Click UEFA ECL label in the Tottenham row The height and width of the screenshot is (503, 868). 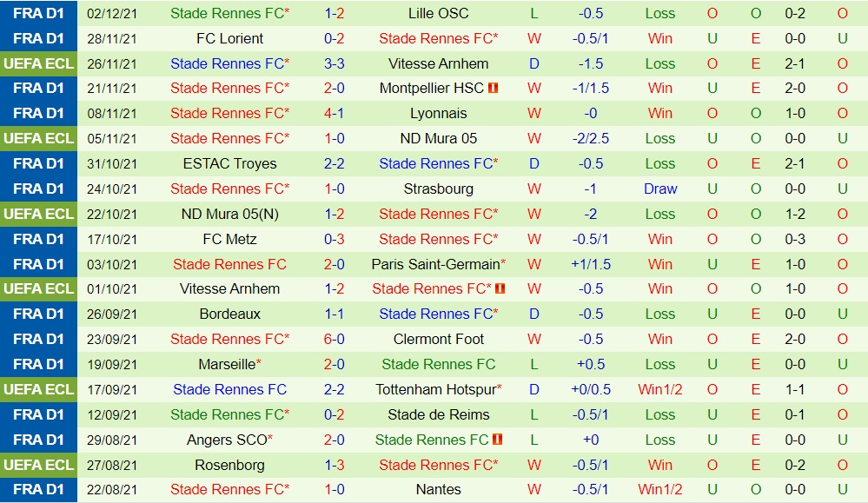tap(38, 389)
